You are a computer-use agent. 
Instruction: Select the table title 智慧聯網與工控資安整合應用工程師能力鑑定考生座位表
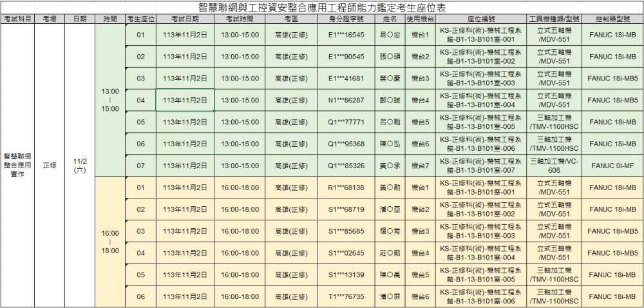(x=322, y=7)
